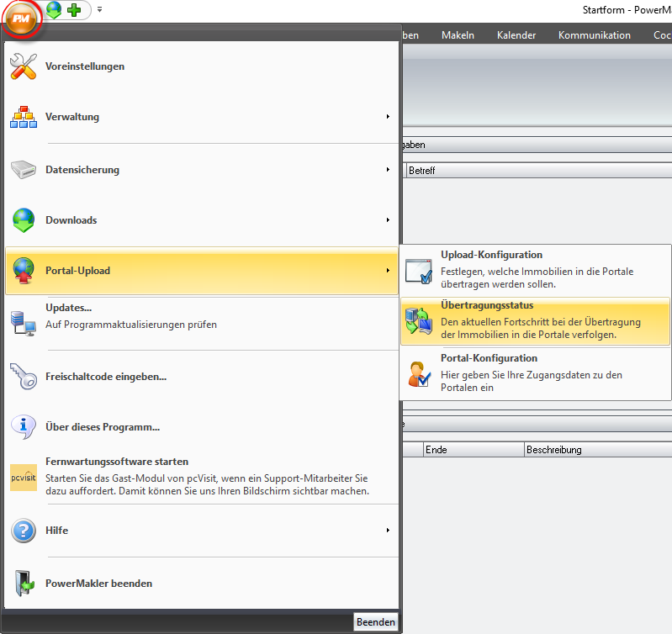The width and height of the screenshot is (672, 634).
Task: Click the globe download quick-access icon
Action: (x=54, y=9)
